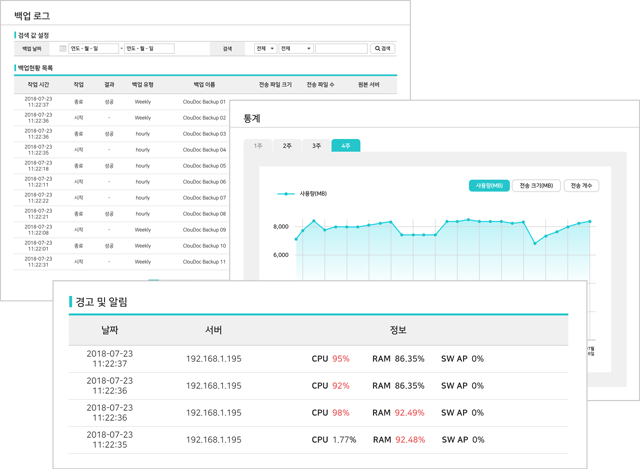640x469 pixels.
Task: Click the 백업 유형 column header
Action: click(x=143, y=85)
